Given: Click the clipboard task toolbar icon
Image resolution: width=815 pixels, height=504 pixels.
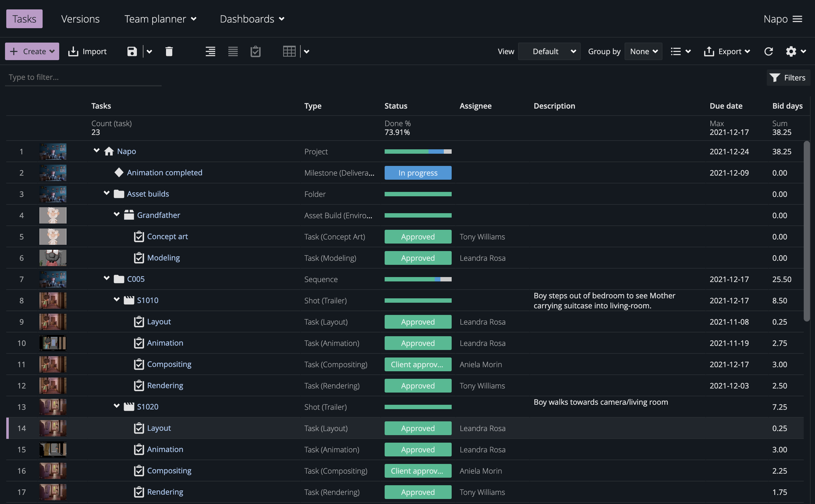Looking at the screenshot, I should 256,51.
